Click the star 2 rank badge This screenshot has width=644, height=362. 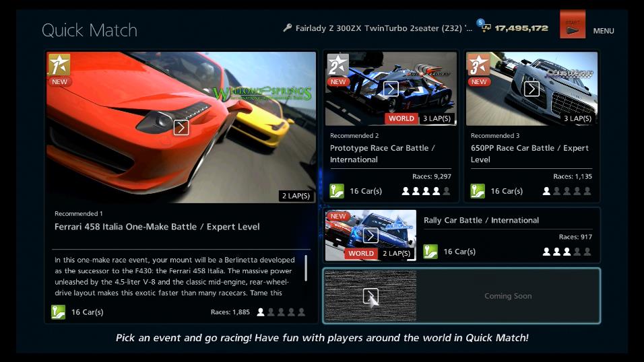(x=338, y=65)
